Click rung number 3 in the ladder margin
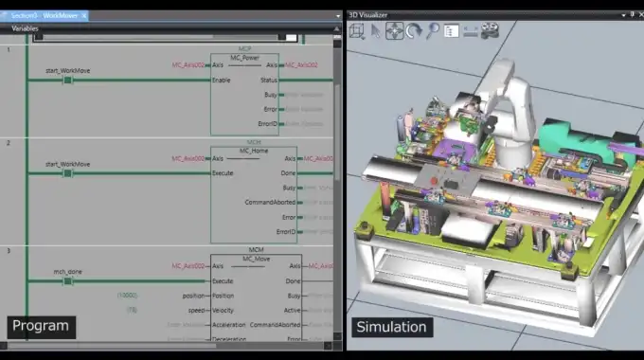Viewport: 644px width, 360px height. pos(9,251)
